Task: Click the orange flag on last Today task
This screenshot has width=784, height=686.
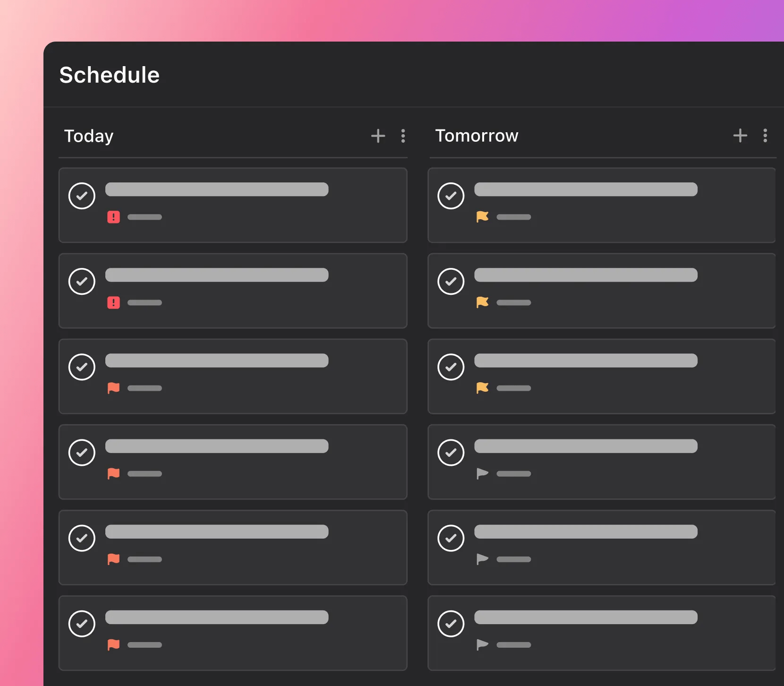Action: coord(113,644)
